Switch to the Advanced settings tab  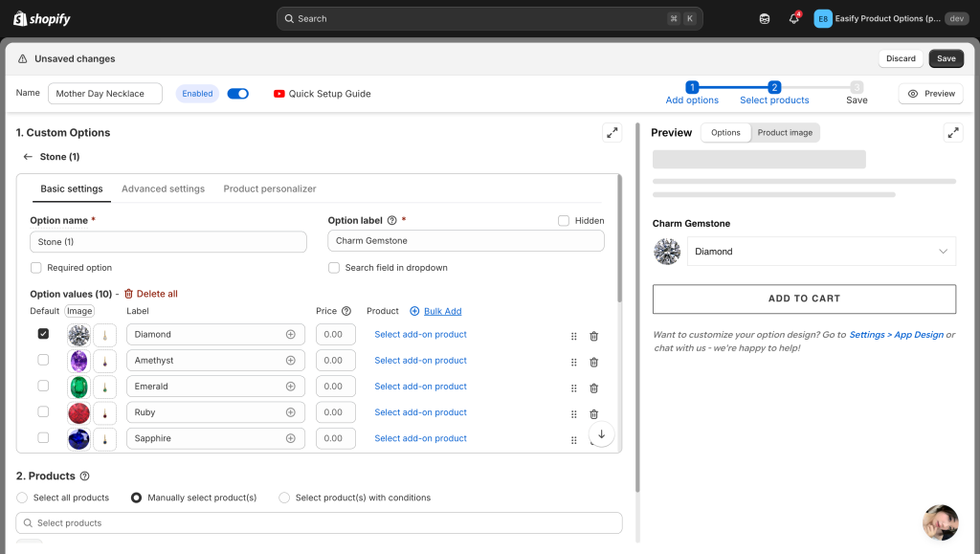pos(163,189)
